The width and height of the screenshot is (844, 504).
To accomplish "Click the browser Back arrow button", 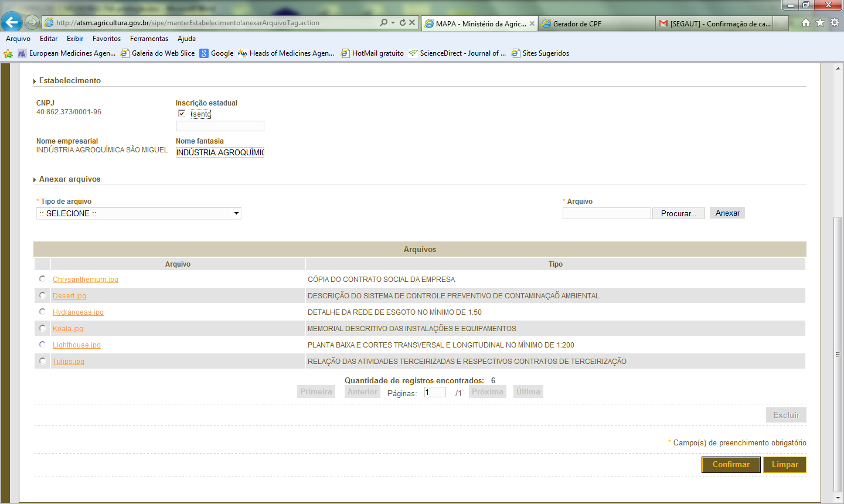I will [x=12, y=22].
